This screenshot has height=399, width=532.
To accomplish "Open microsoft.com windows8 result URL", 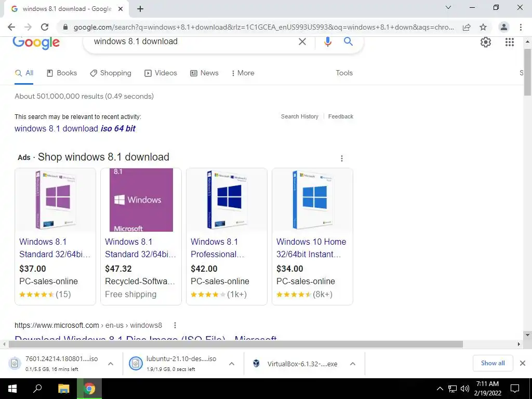I will click(88, 325).
